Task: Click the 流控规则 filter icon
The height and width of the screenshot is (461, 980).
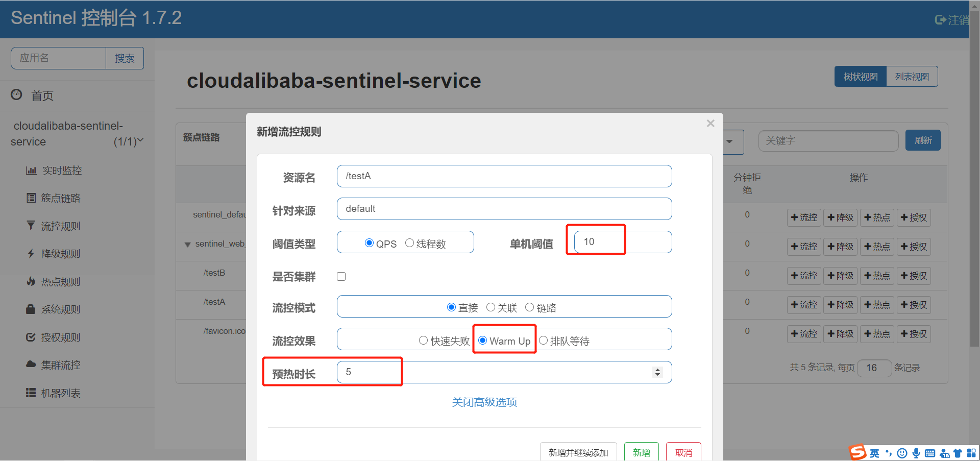Action: (x=31, y=226)
